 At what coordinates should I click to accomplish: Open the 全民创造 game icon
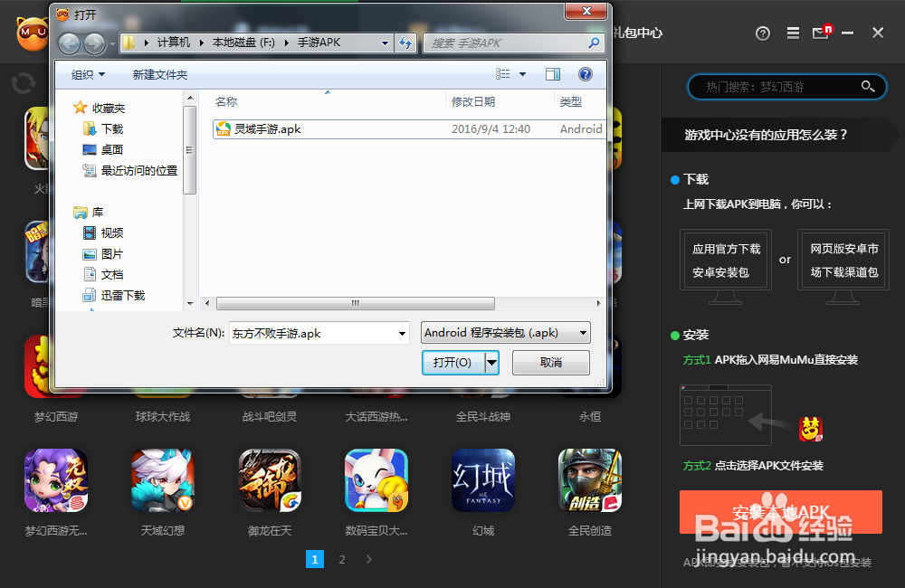click(590, 480)
